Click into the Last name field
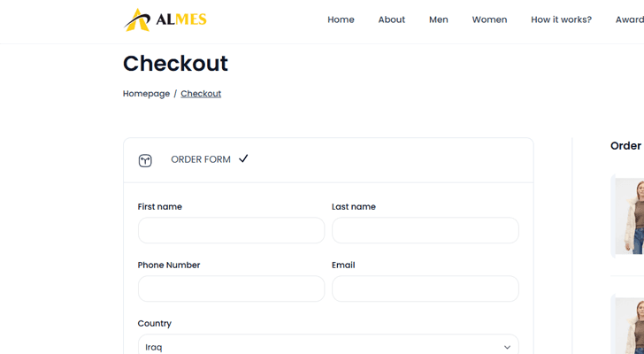 pos(425,231)
